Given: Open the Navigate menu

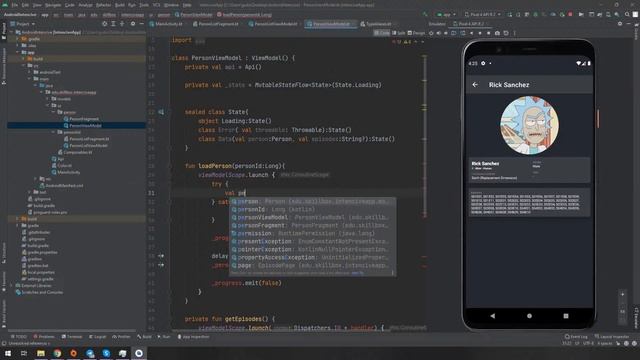Looking at the screenshot, I should coord(53,5).
